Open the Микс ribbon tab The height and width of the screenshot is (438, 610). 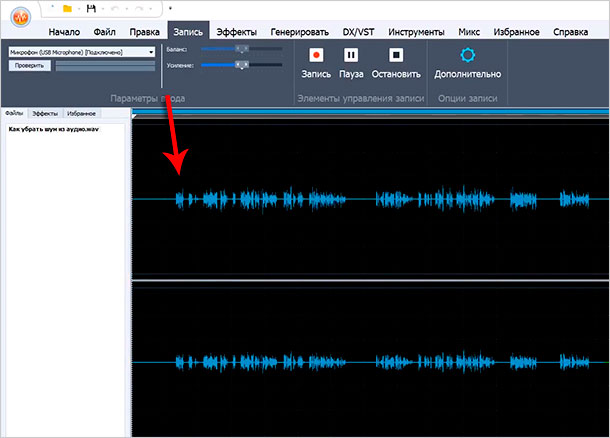[469, 32]
